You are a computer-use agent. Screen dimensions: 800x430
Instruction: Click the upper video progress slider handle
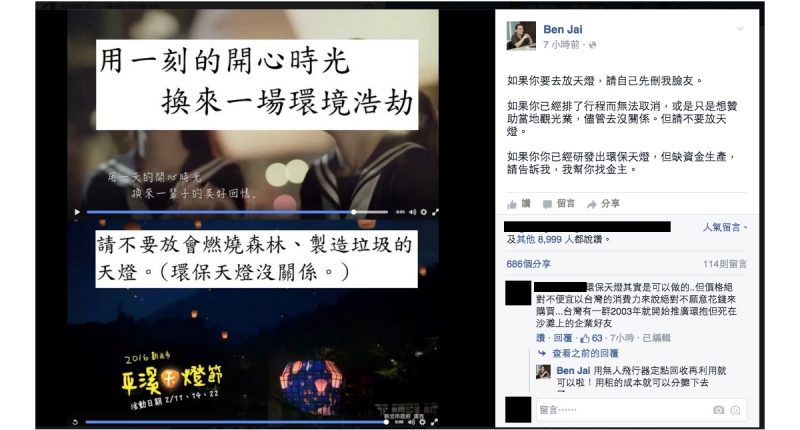point(354,212)
